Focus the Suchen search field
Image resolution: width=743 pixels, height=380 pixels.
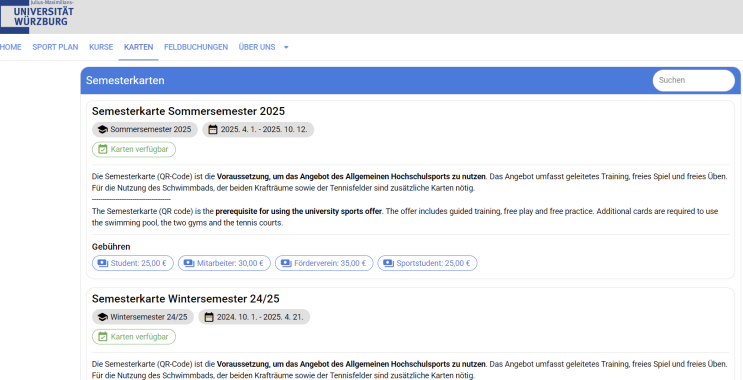(694, 80)
